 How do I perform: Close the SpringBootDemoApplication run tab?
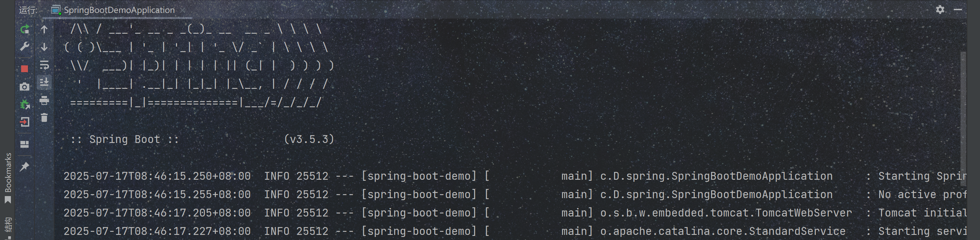183,10
